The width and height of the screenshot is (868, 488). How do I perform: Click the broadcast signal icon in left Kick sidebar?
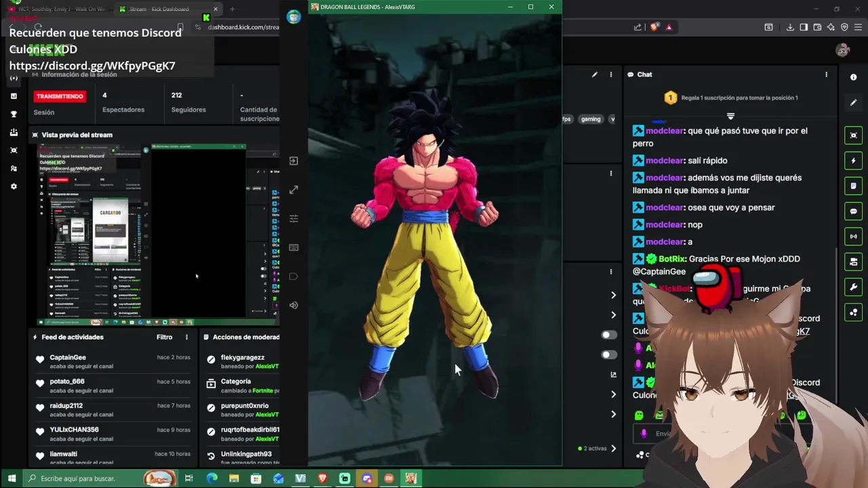[14, 79]
